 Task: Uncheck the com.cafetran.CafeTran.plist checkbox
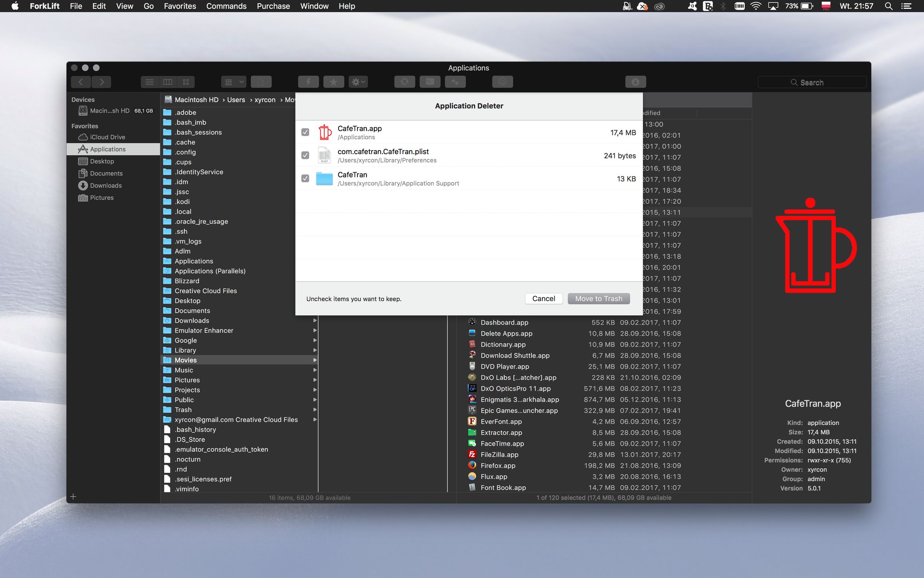305,155
